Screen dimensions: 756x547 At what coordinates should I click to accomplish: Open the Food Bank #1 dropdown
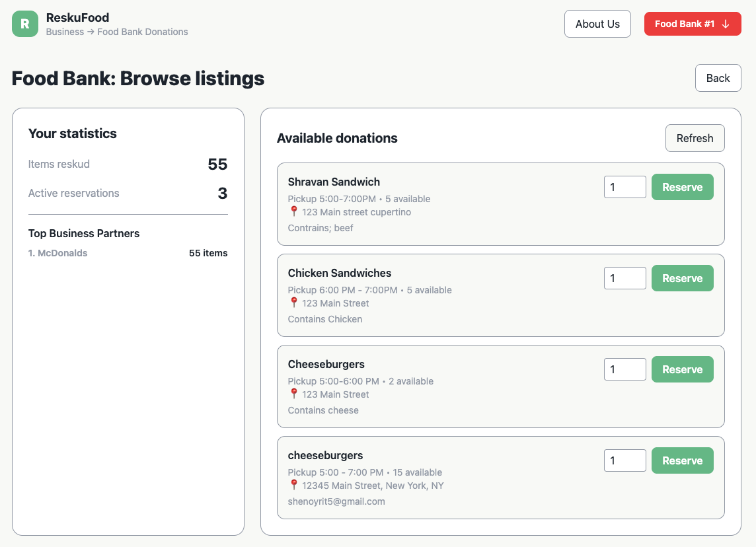692,24
